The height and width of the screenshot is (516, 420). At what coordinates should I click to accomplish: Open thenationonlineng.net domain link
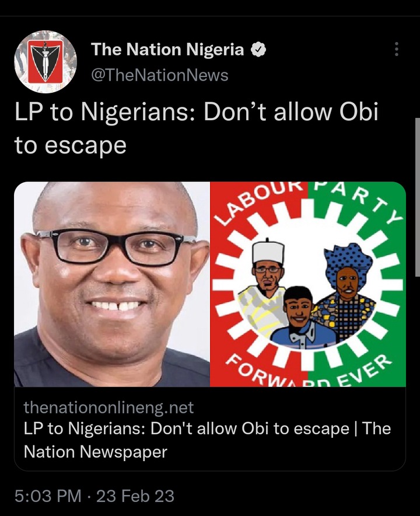[108, 407]
